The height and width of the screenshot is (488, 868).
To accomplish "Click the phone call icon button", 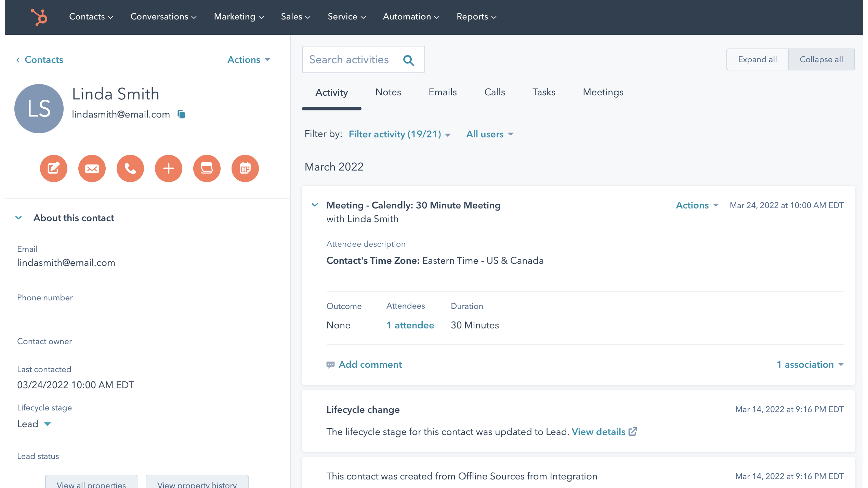I will (x=130, y=168).
